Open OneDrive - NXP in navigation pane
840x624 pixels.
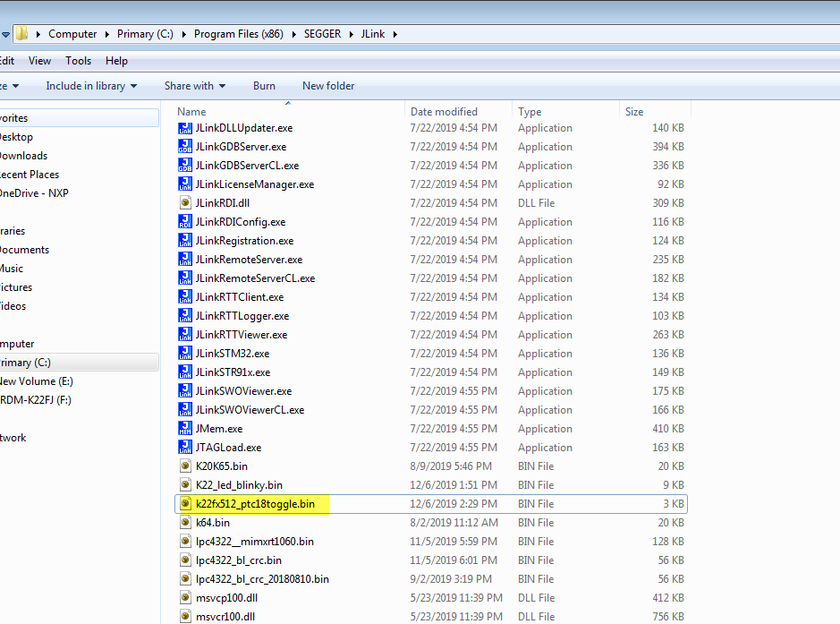point(34,193)
